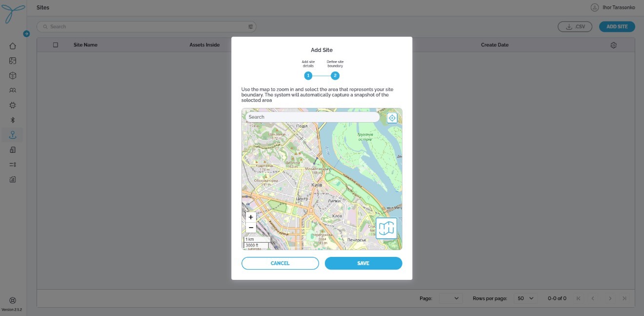
Task: Export the list with CSV button
Action: point(575,26)
